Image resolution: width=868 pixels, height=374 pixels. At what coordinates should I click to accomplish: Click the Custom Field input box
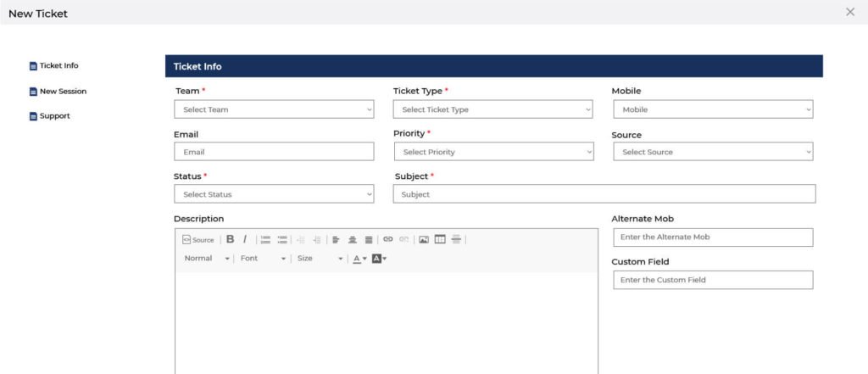pyautogui.click(x=713, y=280)
